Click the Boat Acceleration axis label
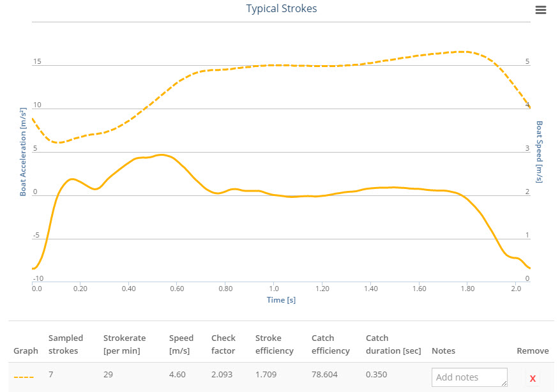The width and height of the screenshot is (560, 392). point(23,152)
